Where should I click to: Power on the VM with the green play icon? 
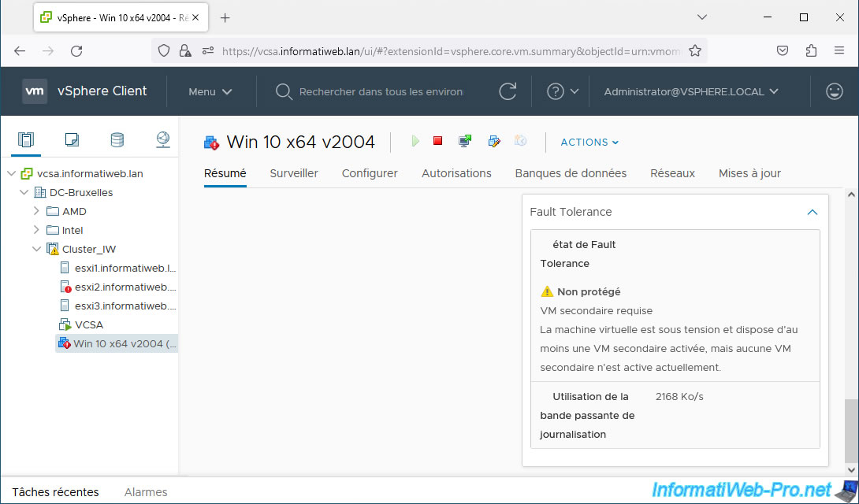click(x=415, y=142)
